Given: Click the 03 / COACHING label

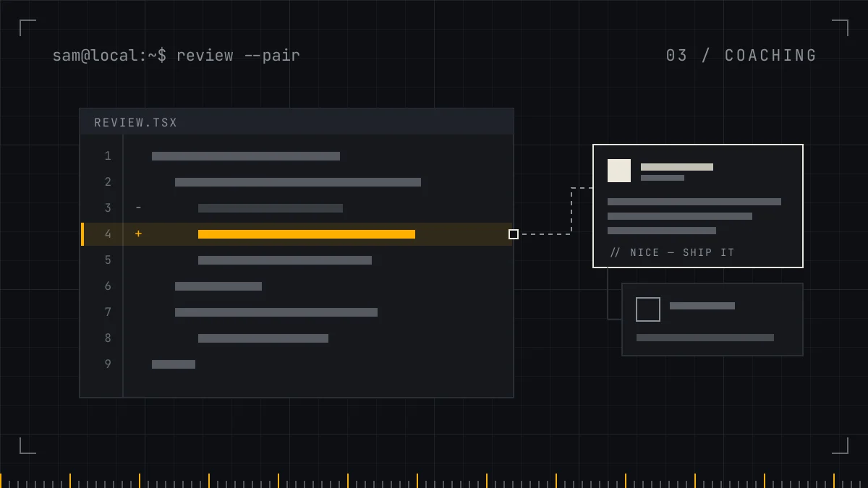Looking at the screenshot, I should tap(741, 56).
